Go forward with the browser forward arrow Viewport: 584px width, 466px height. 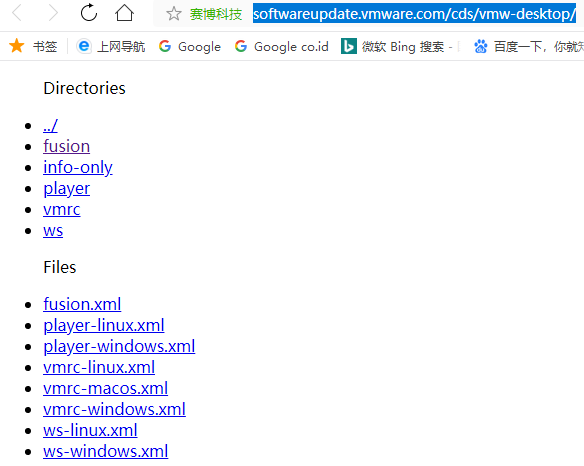pos(53,13)
